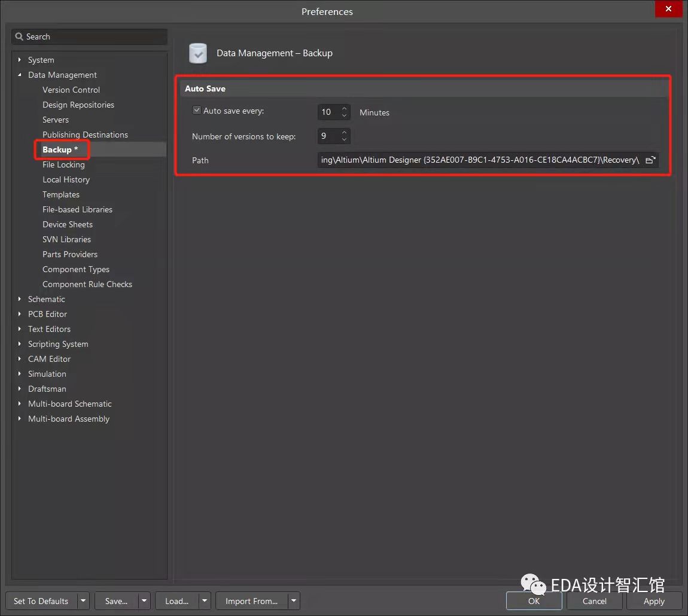Select the Backup page
This screenshot has height=616, width=688.
60,150
